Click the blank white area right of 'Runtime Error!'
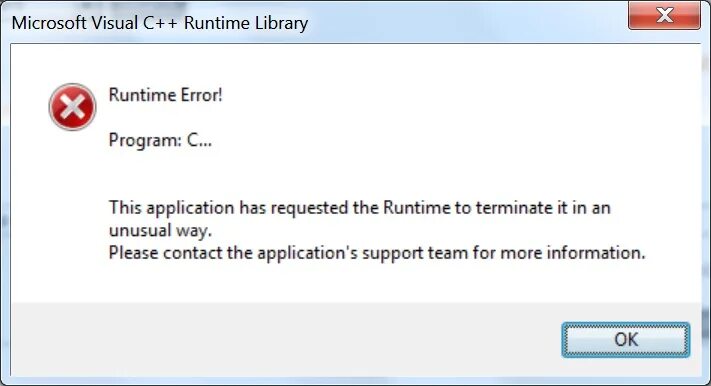The width and height of the screenshot is (711, 386). (x=453, y=95)
